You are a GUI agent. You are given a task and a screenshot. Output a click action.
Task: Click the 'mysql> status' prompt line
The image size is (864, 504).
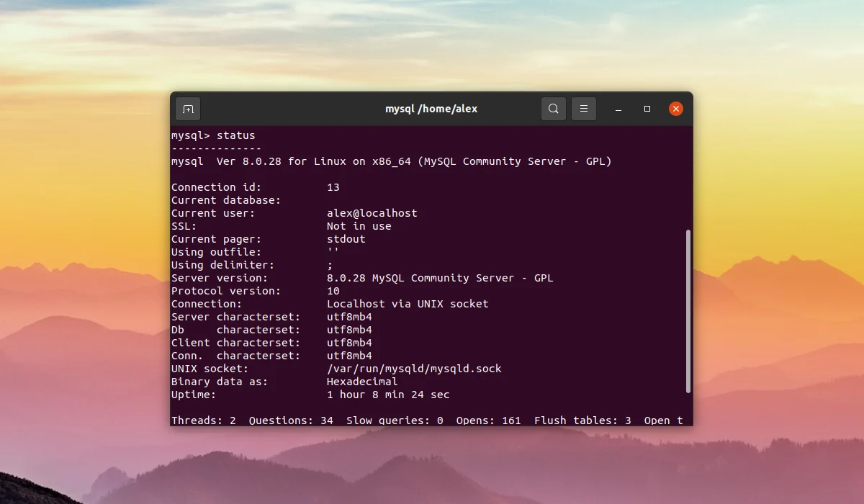pos(213,135)
